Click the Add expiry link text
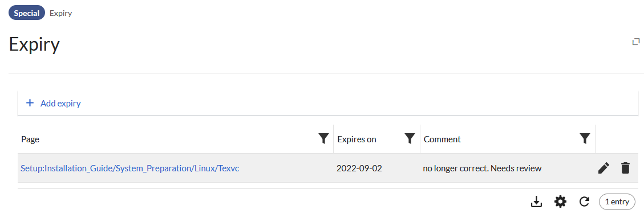644x218 pixels. (60, 103)
